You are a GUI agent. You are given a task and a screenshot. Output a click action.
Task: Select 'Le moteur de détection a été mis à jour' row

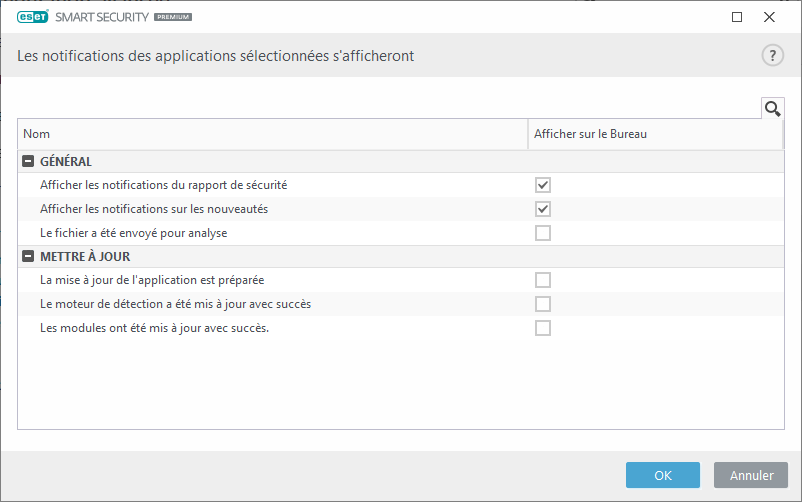point(401,304)
